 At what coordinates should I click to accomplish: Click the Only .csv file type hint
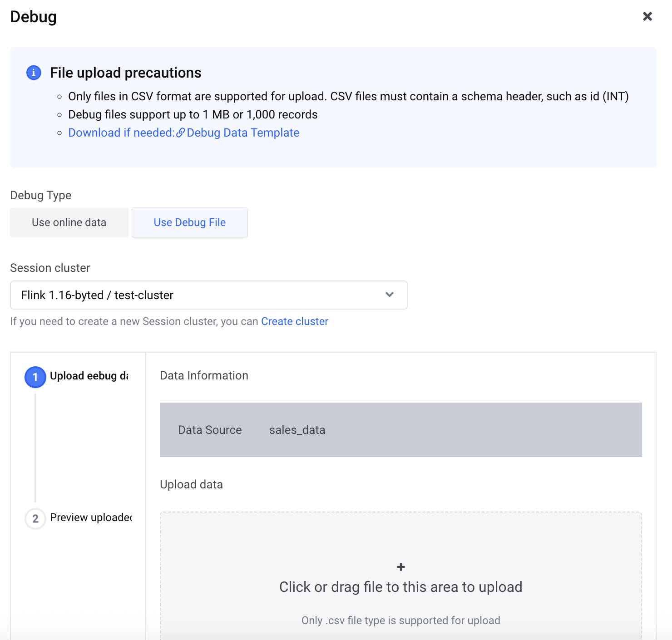(x=401, y=620)
